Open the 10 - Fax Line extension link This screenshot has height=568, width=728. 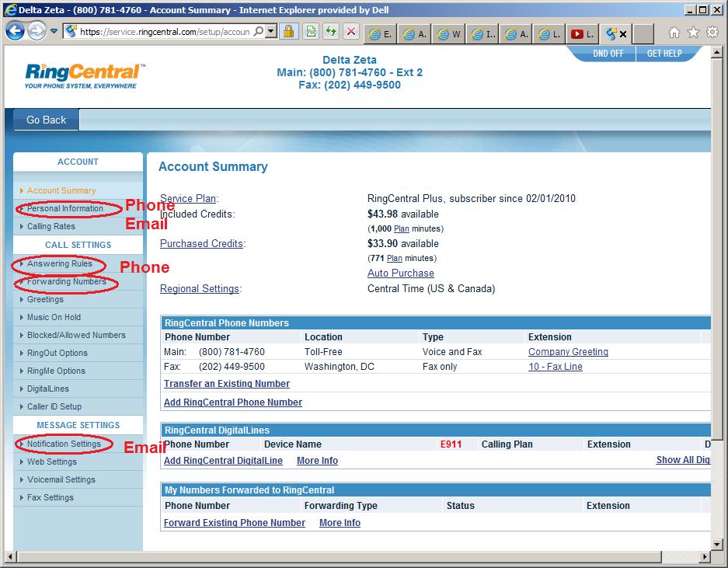tap(556, 367)
